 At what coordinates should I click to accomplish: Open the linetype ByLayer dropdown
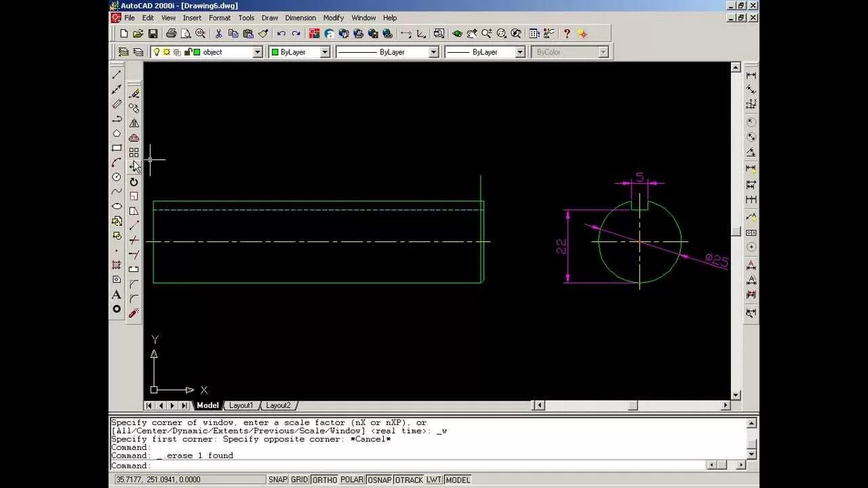[433, 52]
